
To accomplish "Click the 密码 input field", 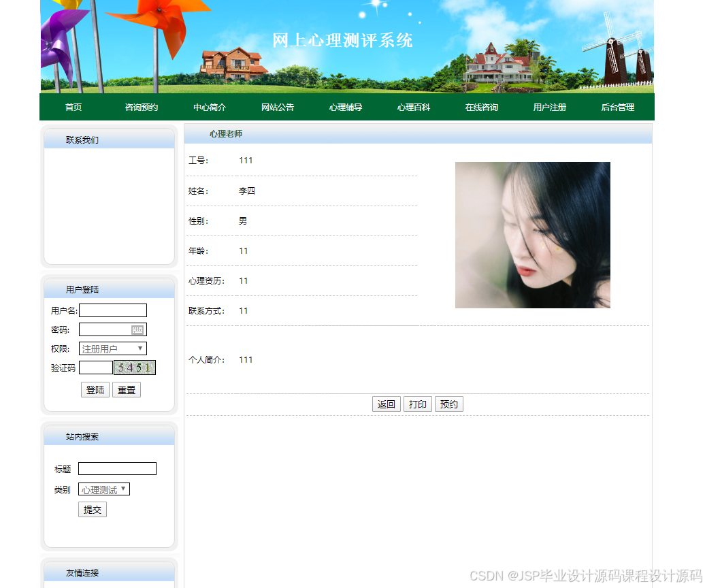I will point(113,329).
